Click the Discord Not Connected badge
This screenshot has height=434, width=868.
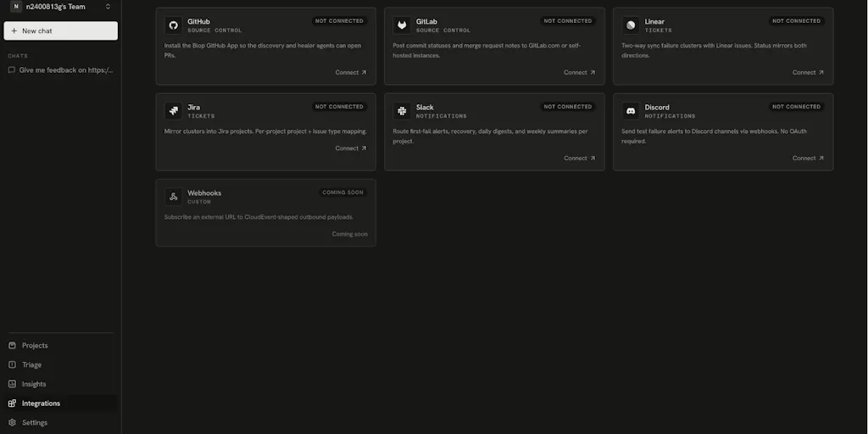[x=797, y=107]
